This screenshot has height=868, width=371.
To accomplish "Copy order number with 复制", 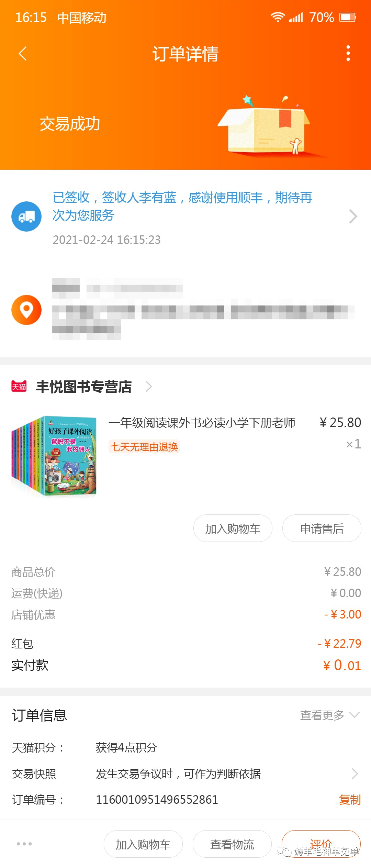I will [350, 800].
